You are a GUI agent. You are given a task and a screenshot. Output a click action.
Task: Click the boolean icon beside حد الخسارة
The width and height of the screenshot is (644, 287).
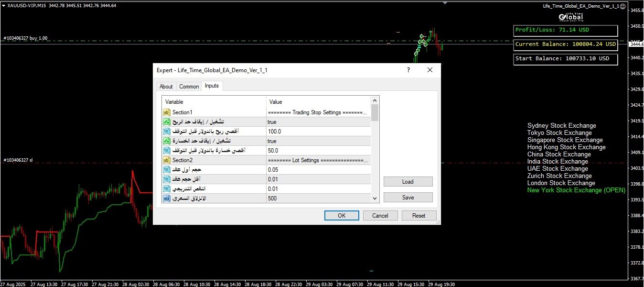[167, 141]
